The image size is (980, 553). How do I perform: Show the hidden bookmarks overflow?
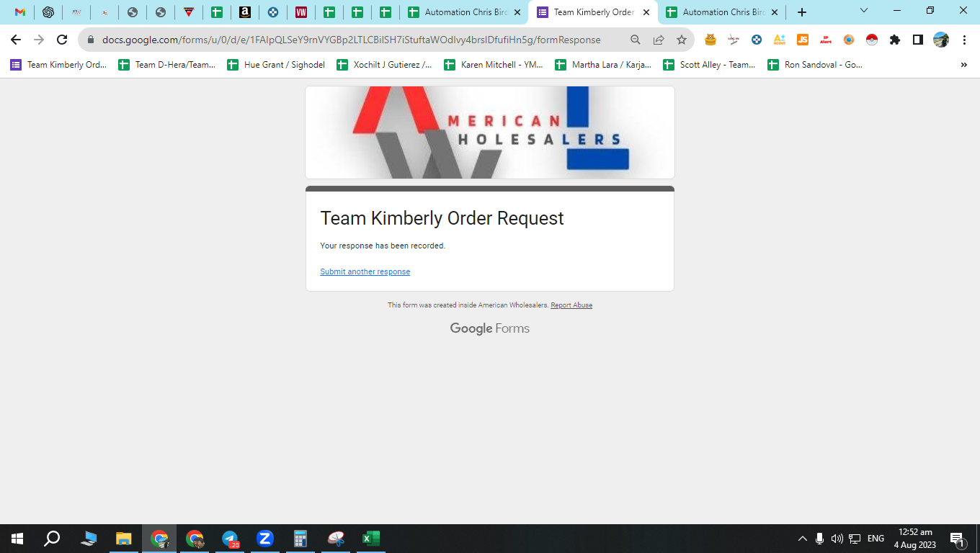pyautogui.click(x=964, y=65)
